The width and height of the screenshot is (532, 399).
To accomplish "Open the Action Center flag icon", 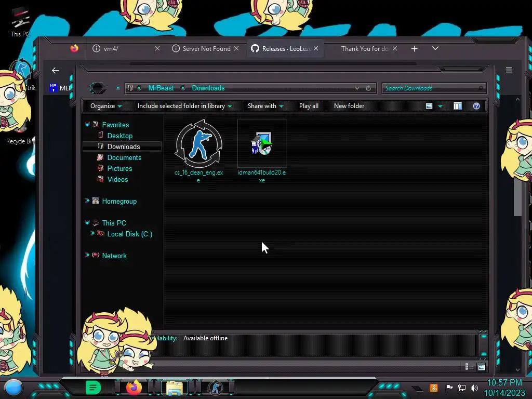I will point(448,388).
